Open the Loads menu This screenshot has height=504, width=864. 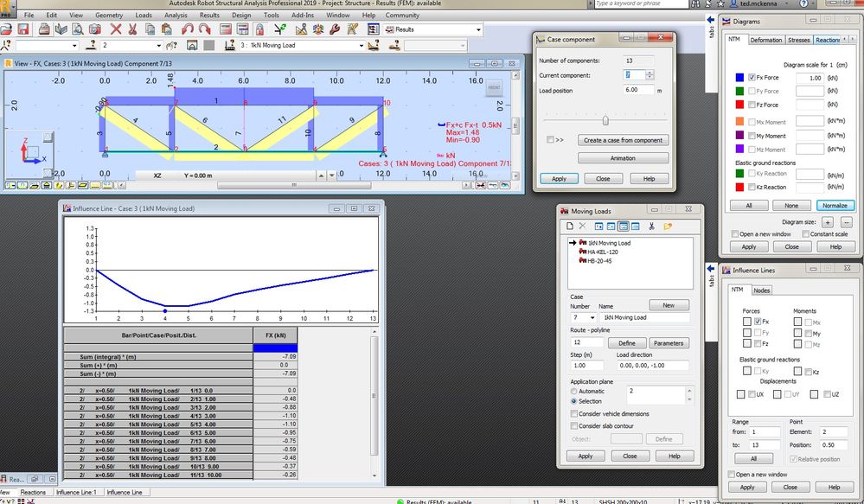click(144, 16)
